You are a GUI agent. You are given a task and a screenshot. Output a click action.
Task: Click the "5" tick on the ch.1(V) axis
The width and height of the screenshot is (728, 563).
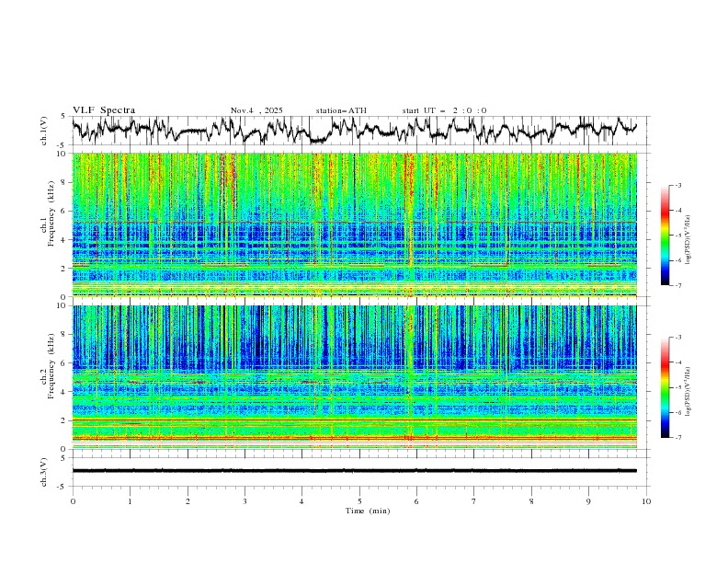pyautogui.click(x=65, y=116)
